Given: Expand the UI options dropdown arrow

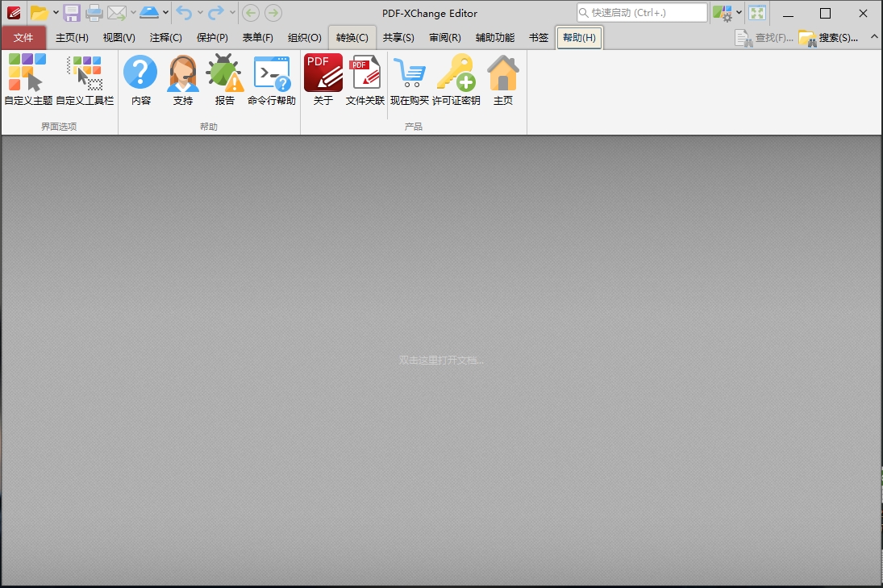Looking at the screenshot, I should [739, 12].
